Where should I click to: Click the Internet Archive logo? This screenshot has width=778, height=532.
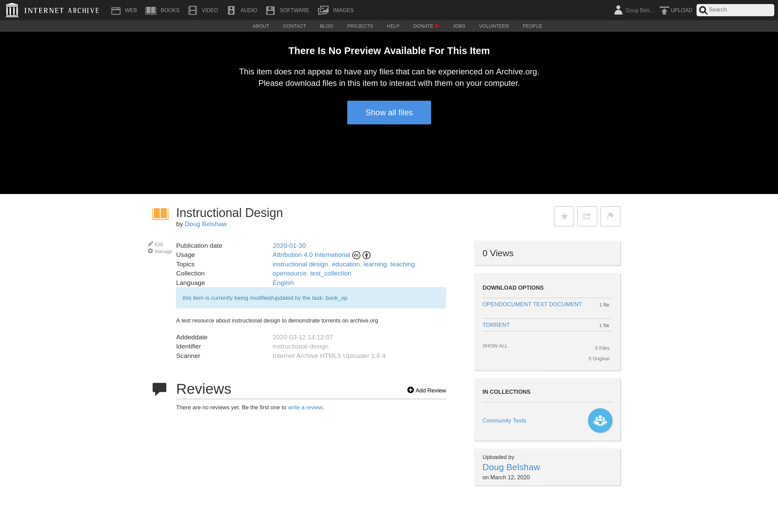(52, 10)
